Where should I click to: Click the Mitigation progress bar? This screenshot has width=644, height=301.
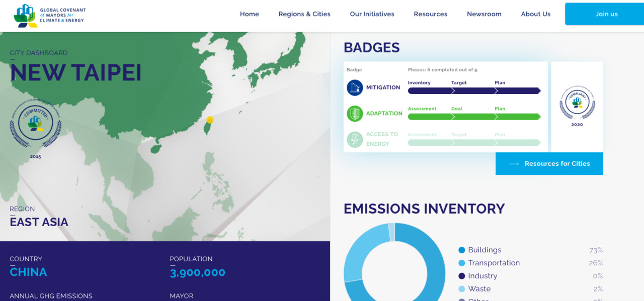click(x=474, y=91)
